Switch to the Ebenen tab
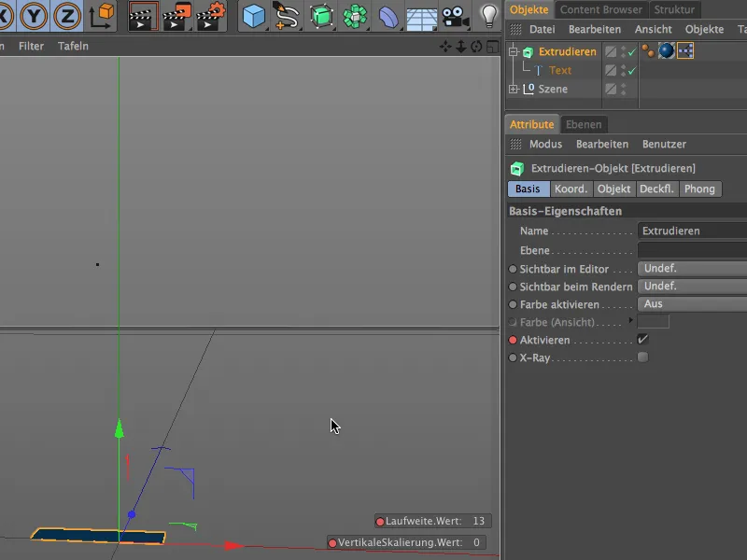This screenshot has width=747, height=560. [584, 124]
